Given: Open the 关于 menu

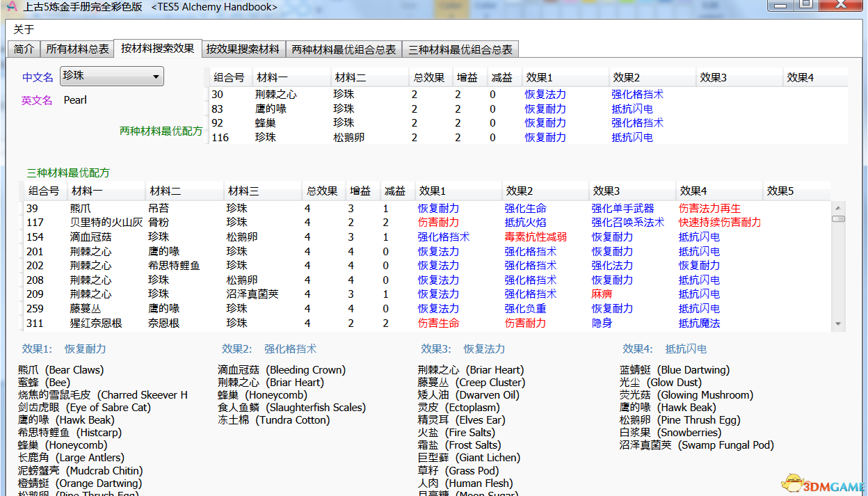Looking at the screenshot, I should click(24, 29).
